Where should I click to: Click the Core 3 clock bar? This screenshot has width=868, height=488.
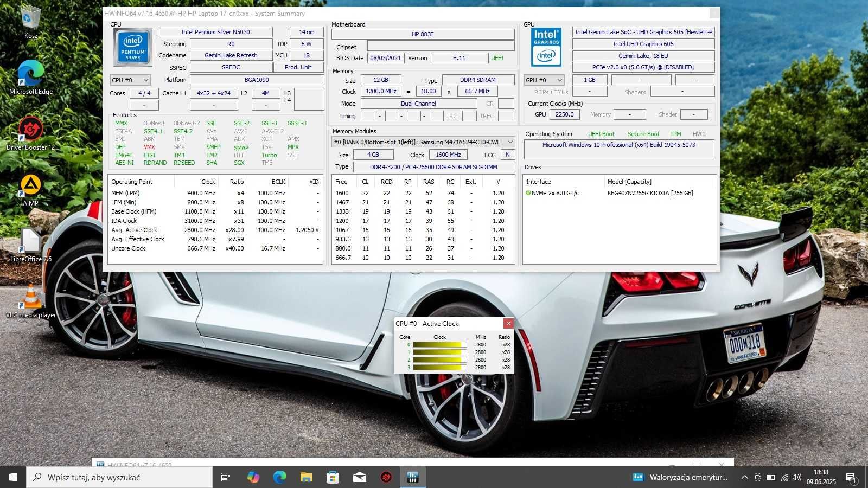439,368
